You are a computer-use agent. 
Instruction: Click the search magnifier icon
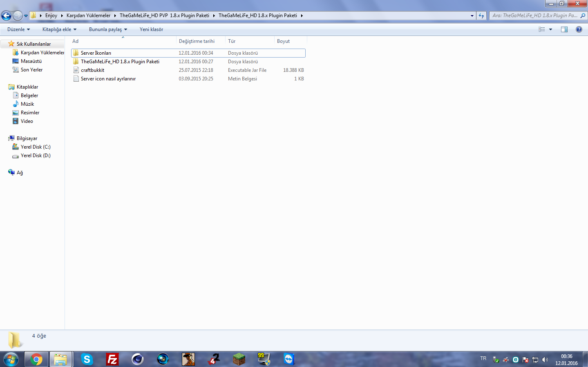583,16
